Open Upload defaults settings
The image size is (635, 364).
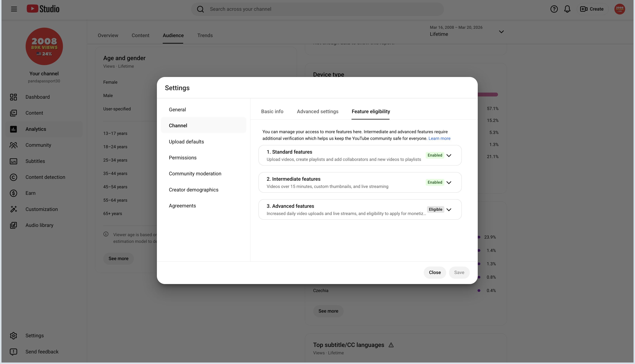pyautogui.click(x=203, y=142)
